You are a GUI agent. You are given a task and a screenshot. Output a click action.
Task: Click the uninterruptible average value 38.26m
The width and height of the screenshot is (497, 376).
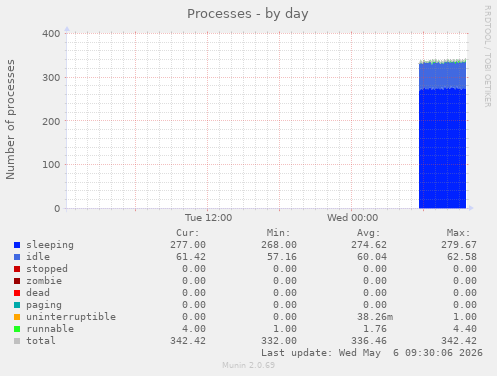click(375, 317)
